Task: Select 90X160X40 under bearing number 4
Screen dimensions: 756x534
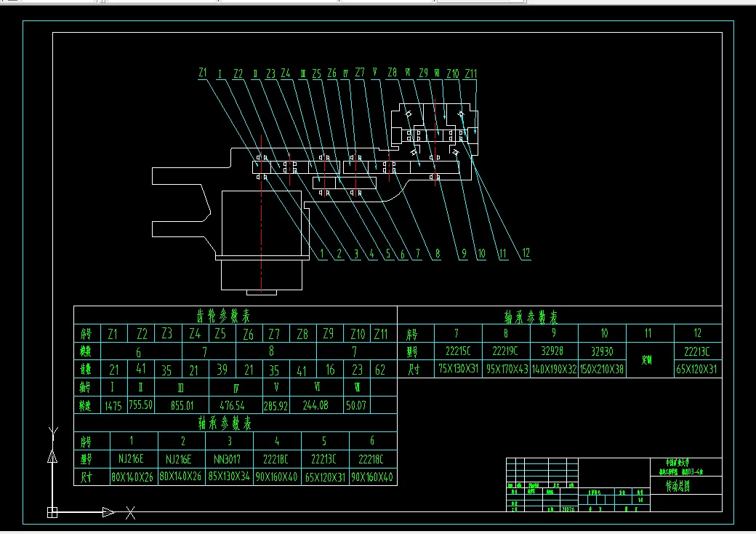Action: pos(276,477)
